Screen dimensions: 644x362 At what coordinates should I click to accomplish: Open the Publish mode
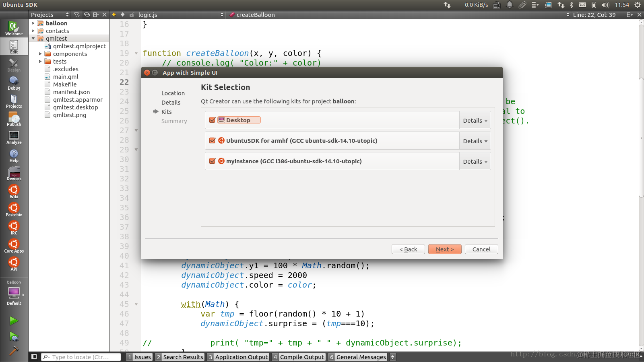(x=14, y=119)
